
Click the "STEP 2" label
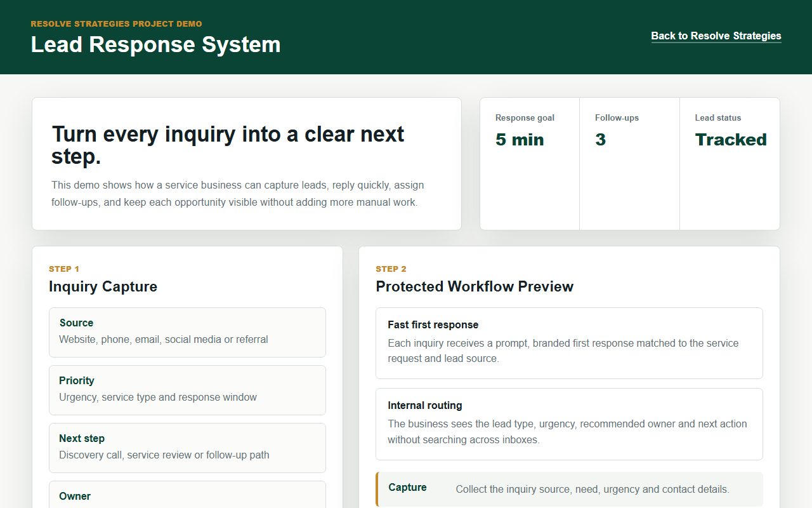pos(391,269)
